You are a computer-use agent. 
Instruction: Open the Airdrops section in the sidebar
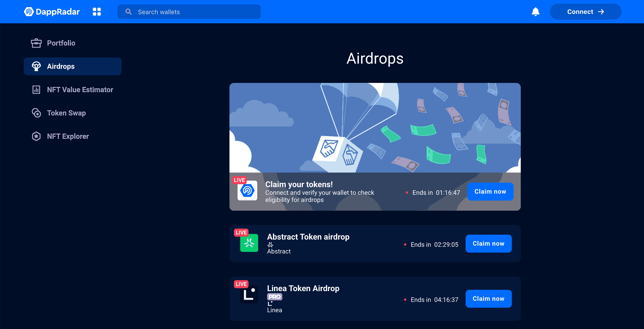point(61,66)
